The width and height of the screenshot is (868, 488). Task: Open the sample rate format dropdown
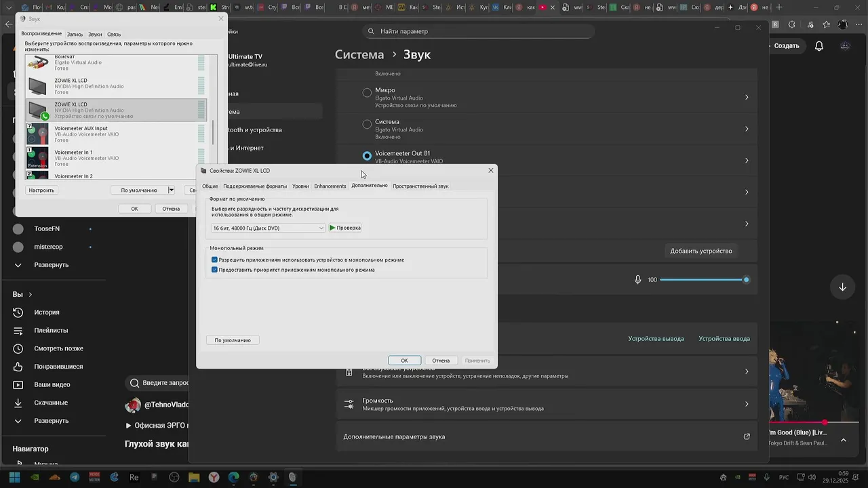[x=269, y=228]
